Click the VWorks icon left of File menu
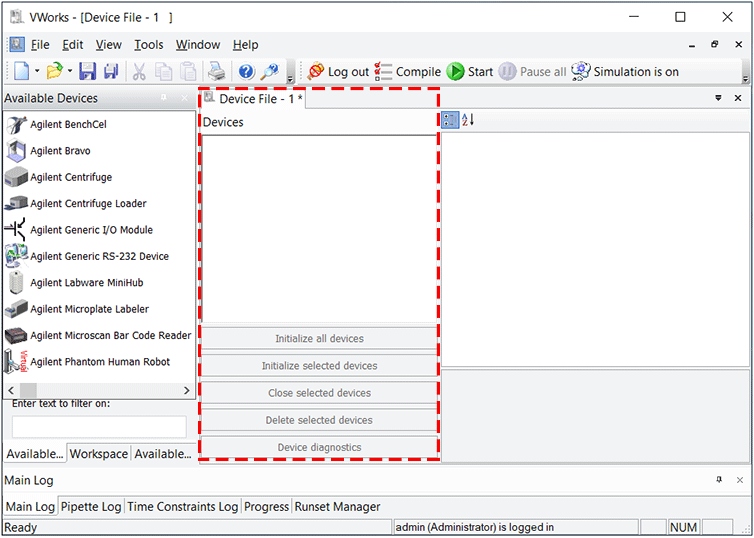This screenshot has width=754, height=538. (17, 45)
